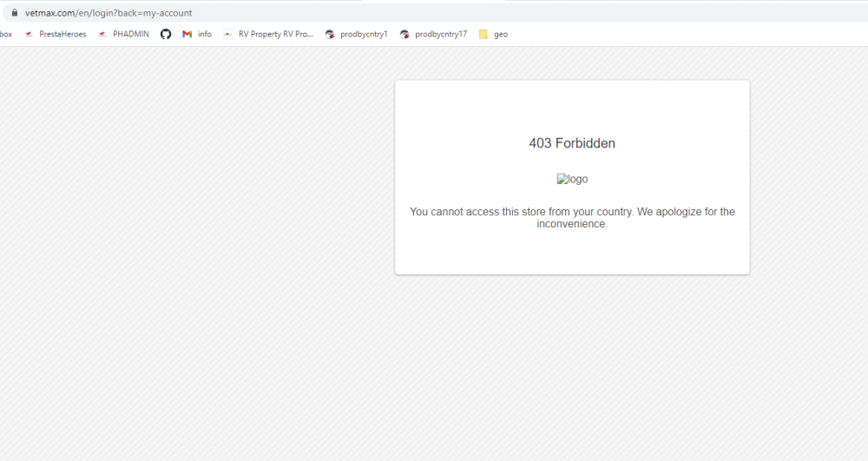This screenshot has width=868, height=461.
Task: Click the PrestaHeroes bookmark favicon
Action: tap(29, 35)
